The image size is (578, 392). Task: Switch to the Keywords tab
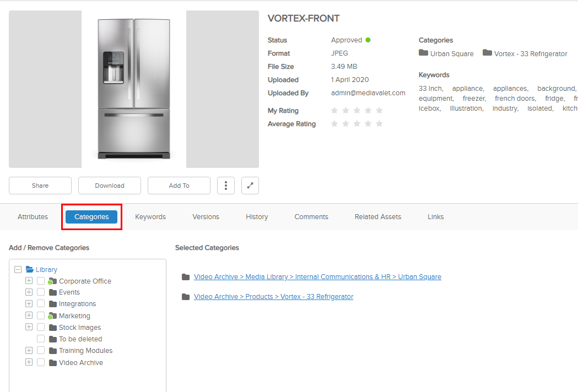[x=150, y=216]
